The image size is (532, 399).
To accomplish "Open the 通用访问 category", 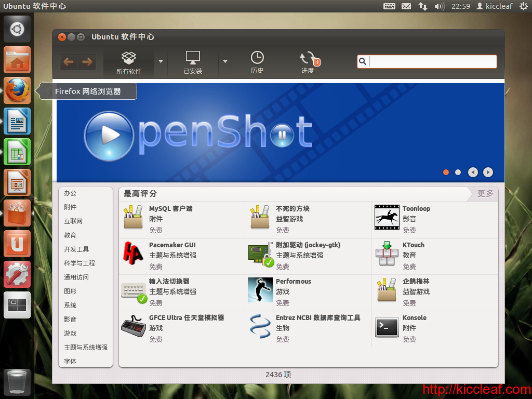I will pyautogui.click(x=76, y=277).
